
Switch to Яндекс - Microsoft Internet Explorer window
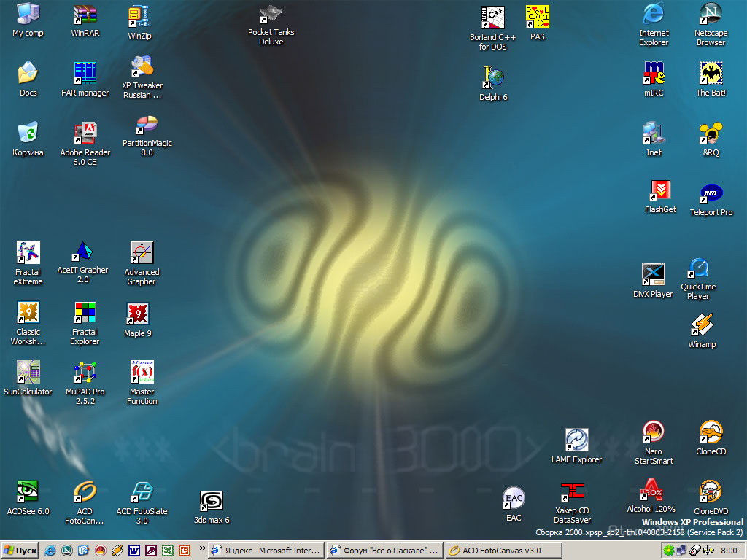click(266, 551)
